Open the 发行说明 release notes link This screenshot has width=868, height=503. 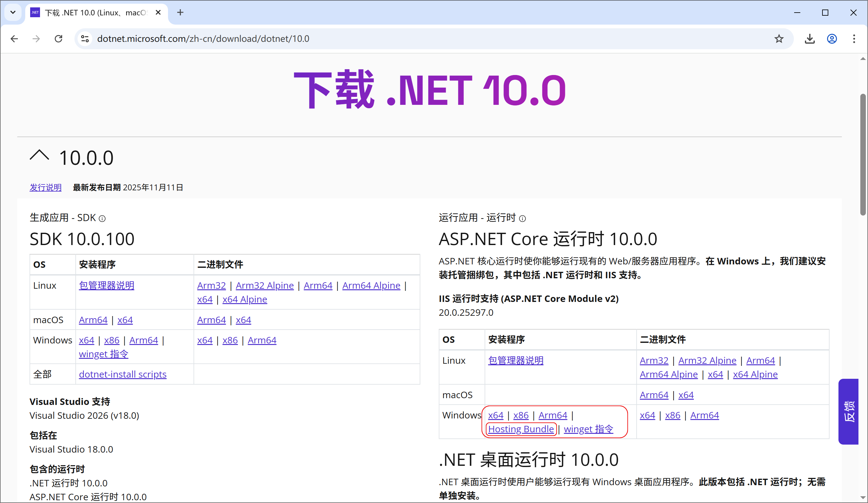pos(46,188)
